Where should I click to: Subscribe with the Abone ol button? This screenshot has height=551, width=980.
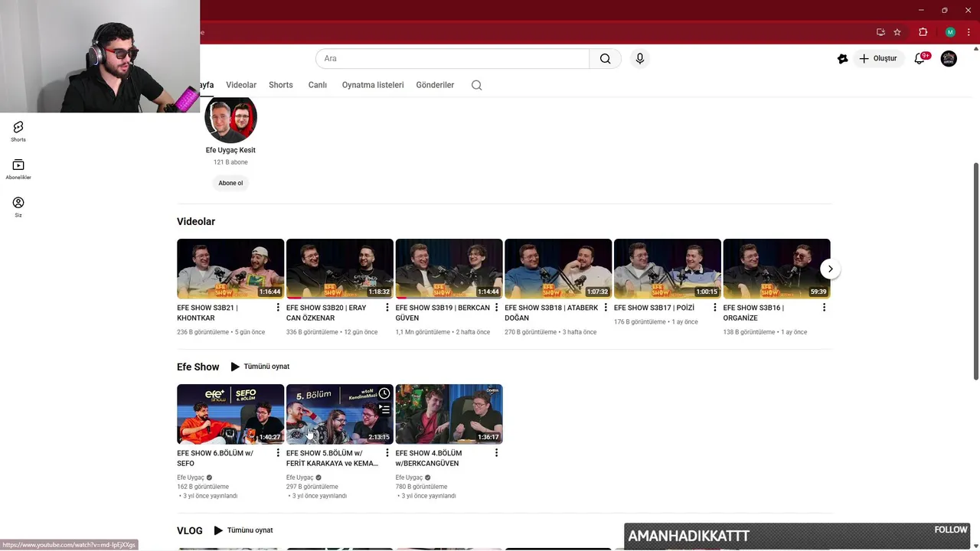click(230, 183)
